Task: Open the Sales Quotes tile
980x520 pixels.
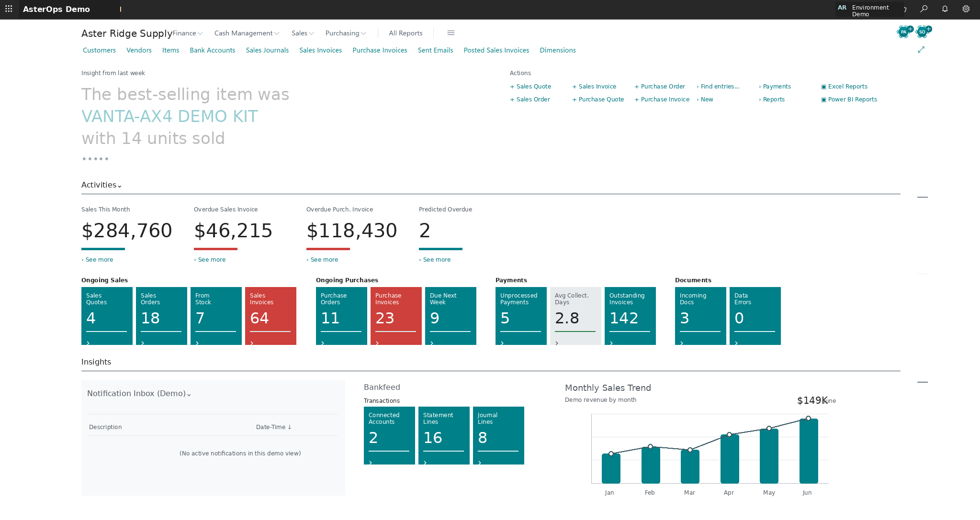Action: pyautogui.click(x=107, y=316)
